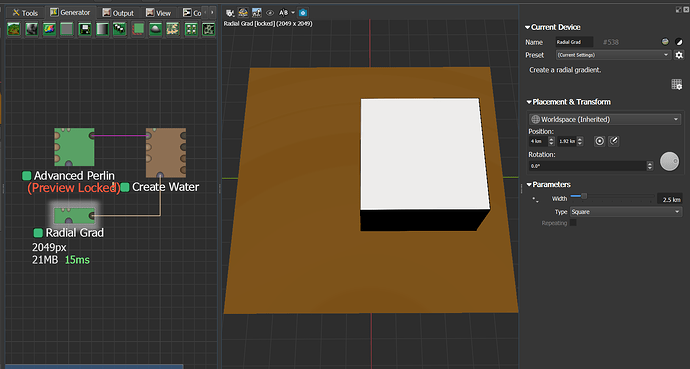This screenshot has height=369, width=690.
Task: Click the grid settings icon under the description
Action: [x=677, y=84]
